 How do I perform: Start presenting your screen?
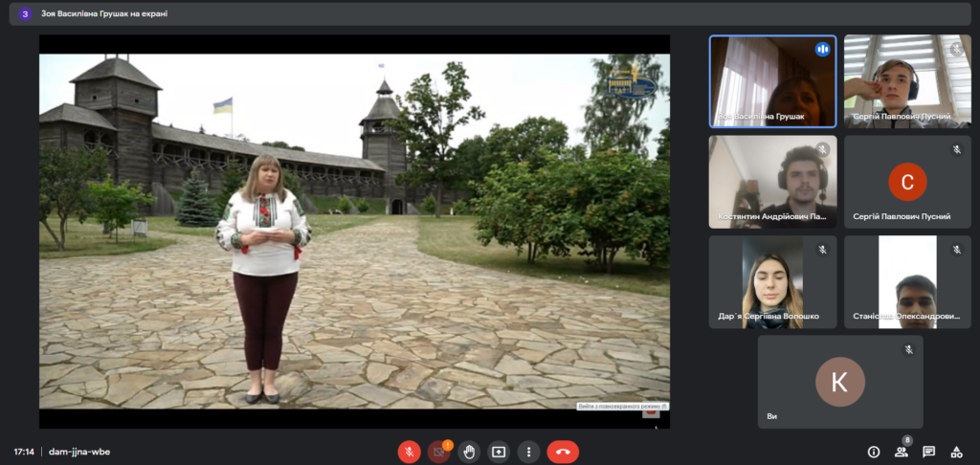(499, 452)
